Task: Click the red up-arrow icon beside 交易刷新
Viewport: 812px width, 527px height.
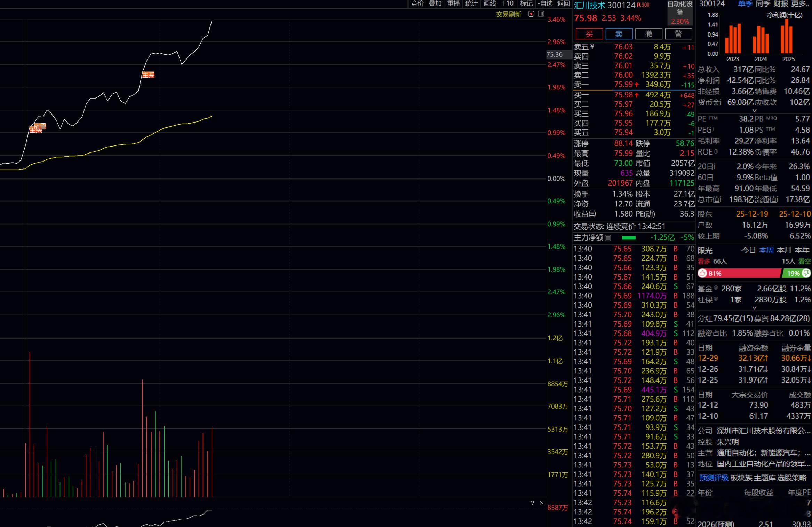Action: tap(531, 14)
